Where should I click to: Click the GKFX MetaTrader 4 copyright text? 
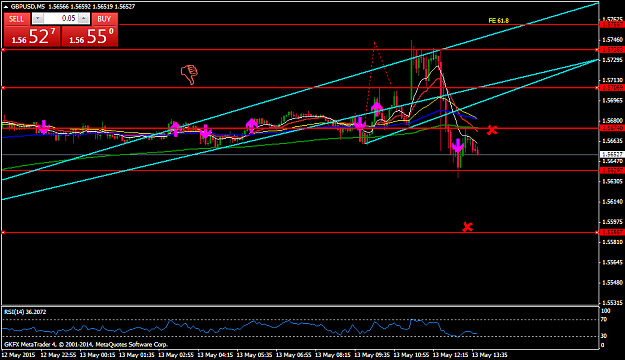(86, 344)
